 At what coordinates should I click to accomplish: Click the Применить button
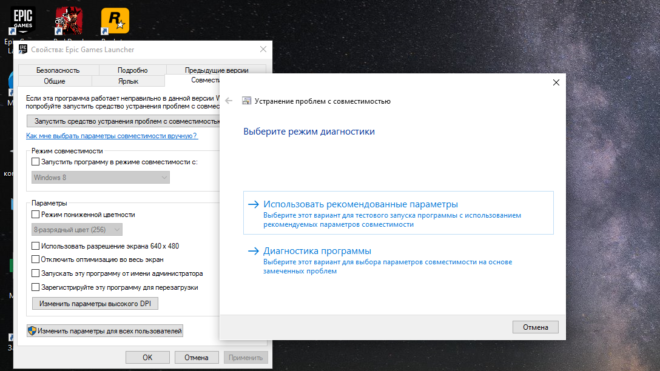[245, 357]
